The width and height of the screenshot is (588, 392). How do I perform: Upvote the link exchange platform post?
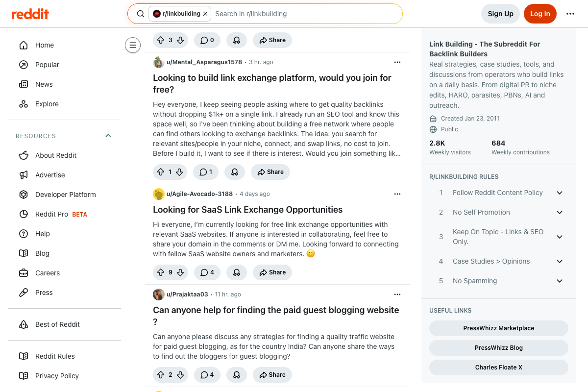click(x=161, y=172)
